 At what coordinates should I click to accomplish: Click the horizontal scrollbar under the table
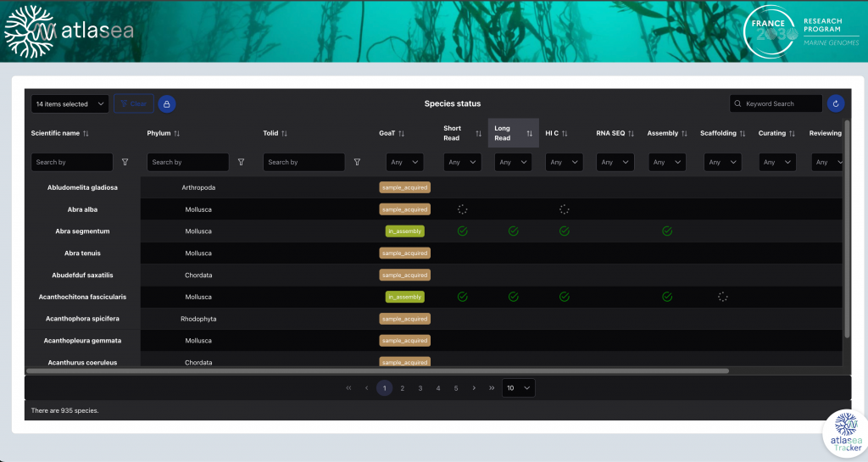[377, 370]
